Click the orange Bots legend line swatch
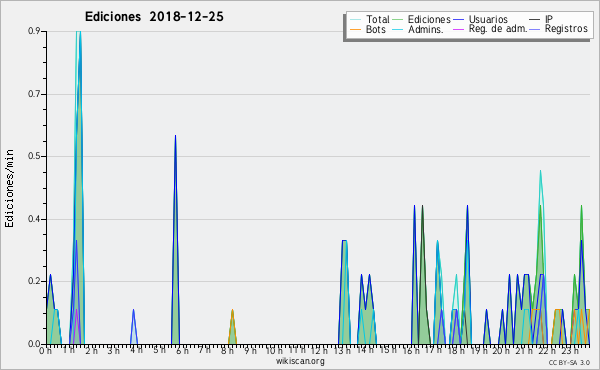This screenshot has width=600, height=370. click(x=355, y=29)
